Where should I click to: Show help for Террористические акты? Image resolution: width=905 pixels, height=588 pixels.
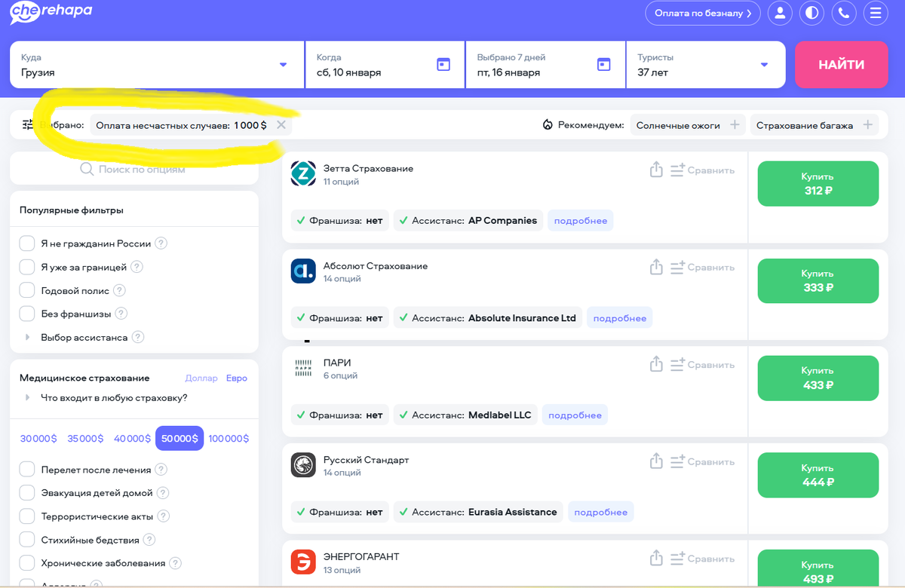pos(163,516)
